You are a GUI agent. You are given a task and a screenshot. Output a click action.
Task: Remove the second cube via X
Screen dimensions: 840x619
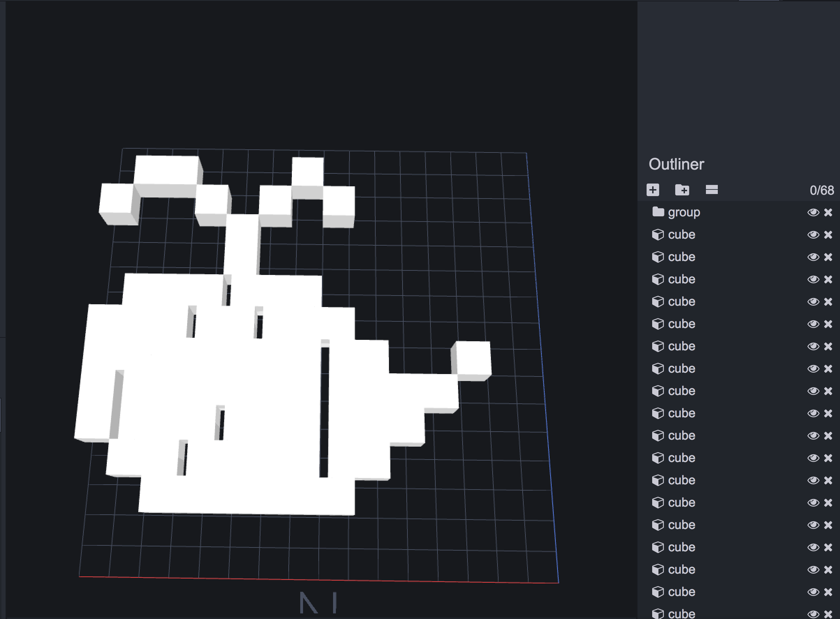pyautogui.click(x=828, y=257)
